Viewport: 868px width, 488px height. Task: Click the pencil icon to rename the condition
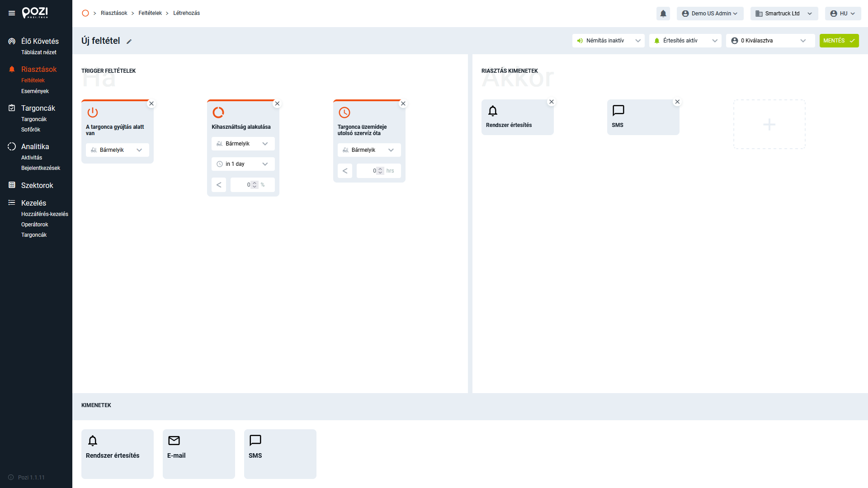coord(129,42)
